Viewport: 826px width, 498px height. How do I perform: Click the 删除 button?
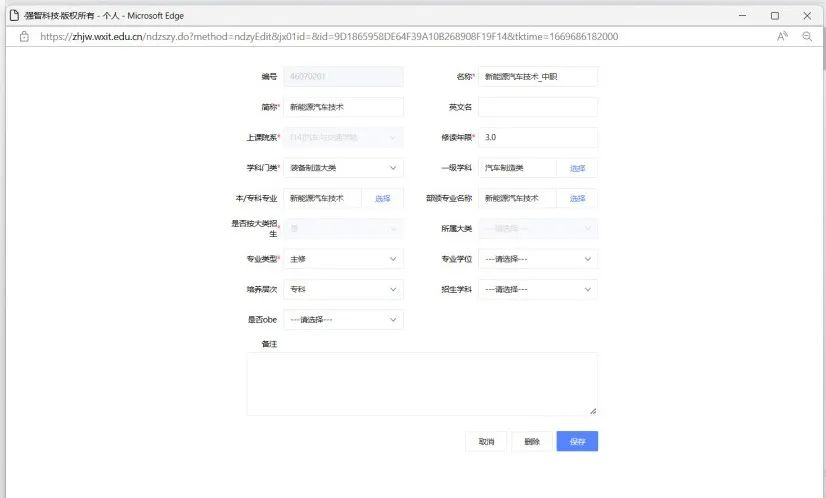531,442
